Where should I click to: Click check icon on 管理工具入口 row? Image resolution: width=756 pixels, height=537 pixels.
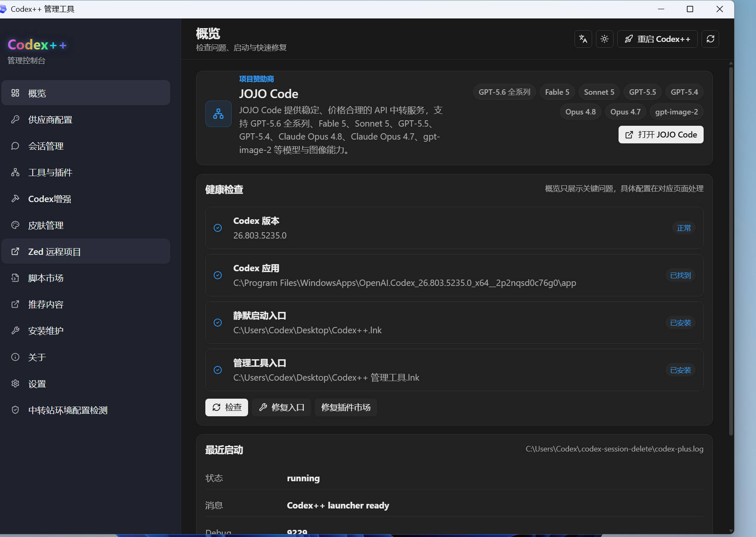tap(218, 370)
